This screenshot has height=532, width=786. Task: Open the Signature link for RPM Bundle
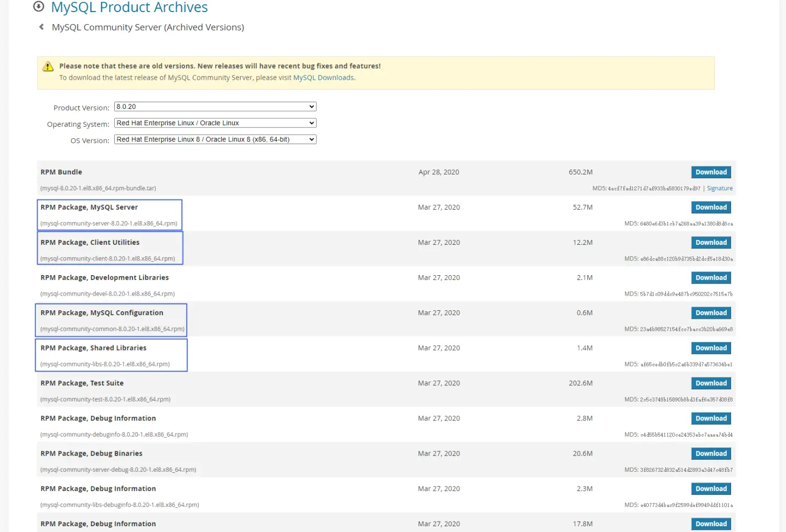[x=719, y=188]
